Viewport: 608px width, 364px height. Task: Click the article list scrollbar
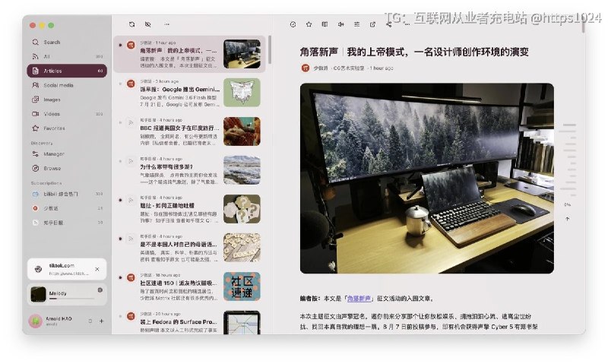click(x=270, y=50)
